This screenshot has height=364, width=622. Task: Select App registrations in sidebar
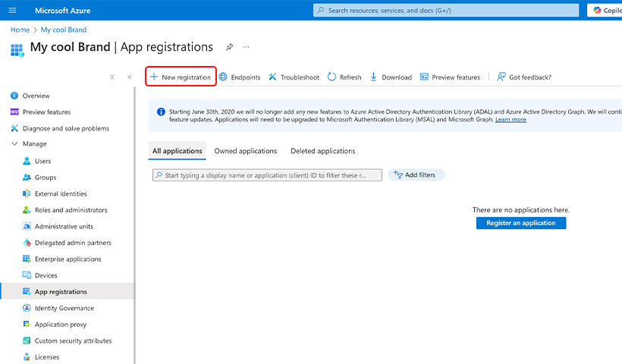(68, 291)
